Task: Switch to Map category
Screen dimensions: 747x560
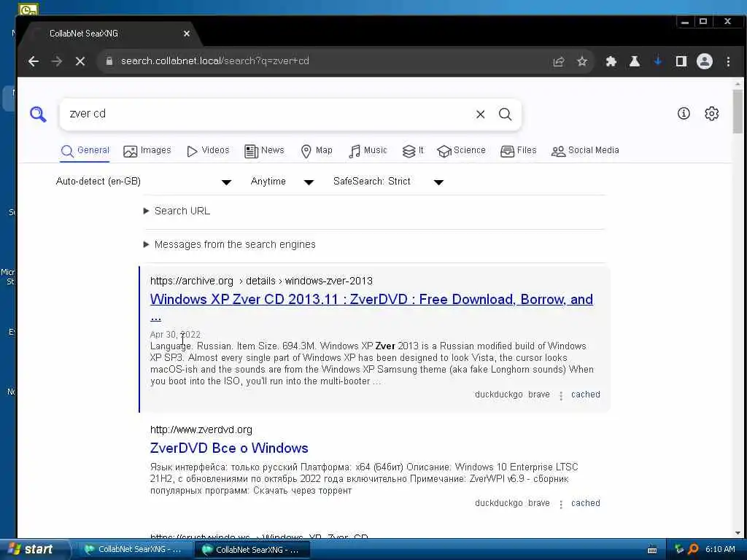Action: pyautogui.click(x=317, y=150)
